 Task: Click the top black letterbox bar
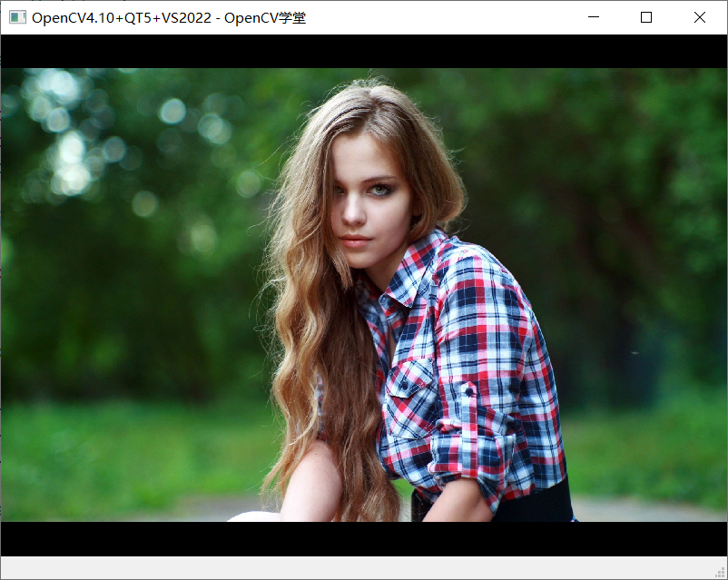tap(363, 50)
